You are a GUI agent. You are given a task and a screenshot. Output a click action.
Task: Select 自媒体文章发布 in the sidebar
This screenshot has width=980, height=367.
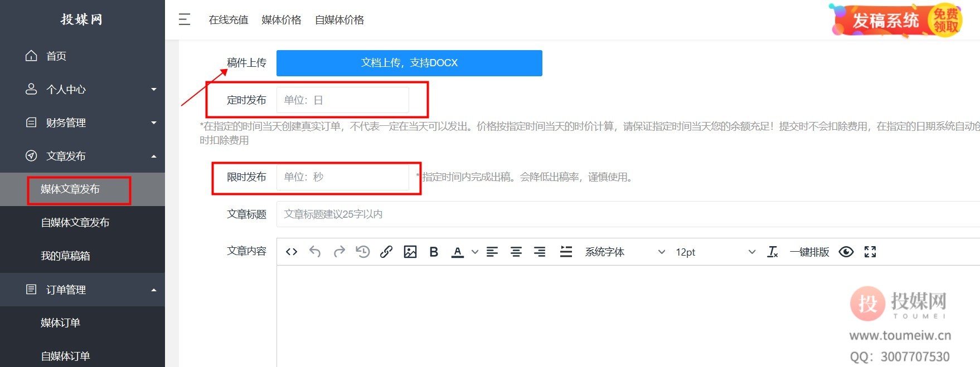[x=75, y=223]
